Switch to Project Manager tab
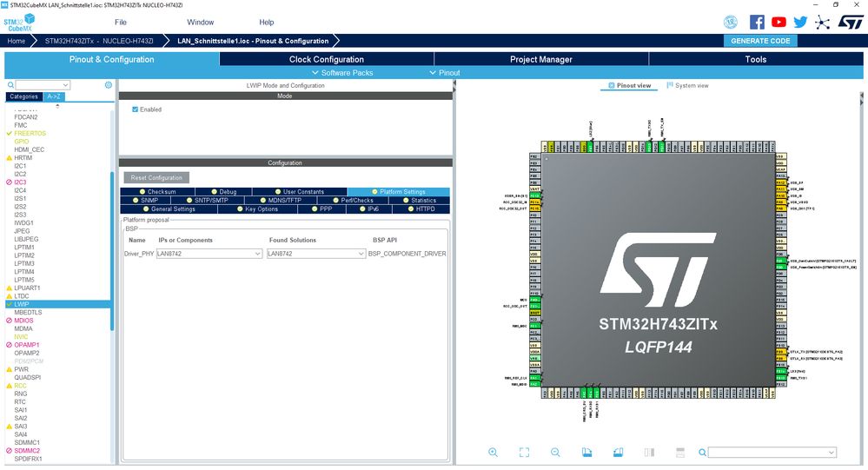 click(x=540, y=59)
